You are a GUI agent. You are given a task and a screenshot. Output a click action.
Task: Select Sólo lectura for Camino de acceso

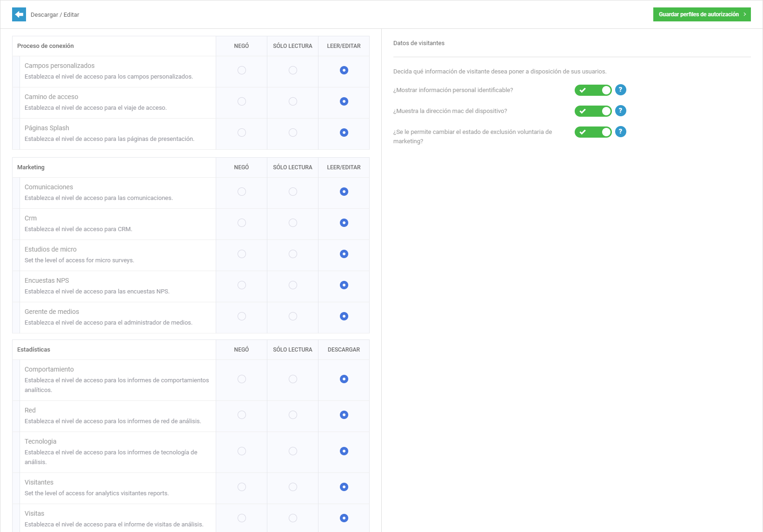point(293,101)
